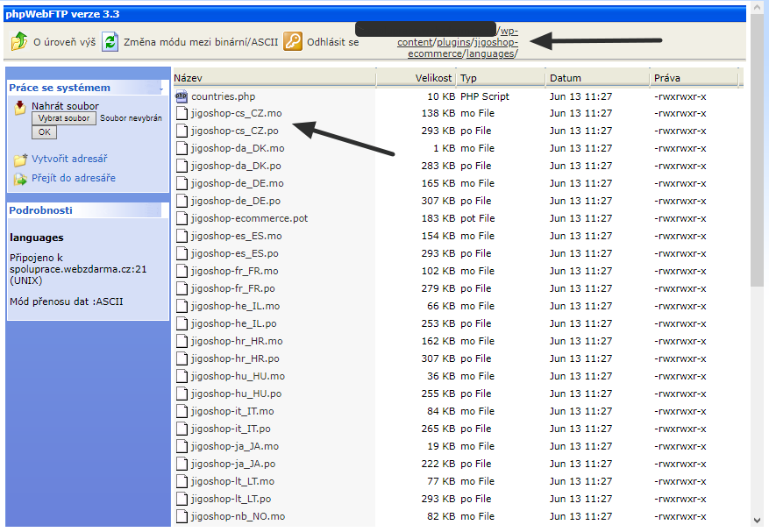This screenshot has height=532, width=769.
Task: Select the jigoshop-fr_FR.mo file
Action: click(x=234, y=271)
